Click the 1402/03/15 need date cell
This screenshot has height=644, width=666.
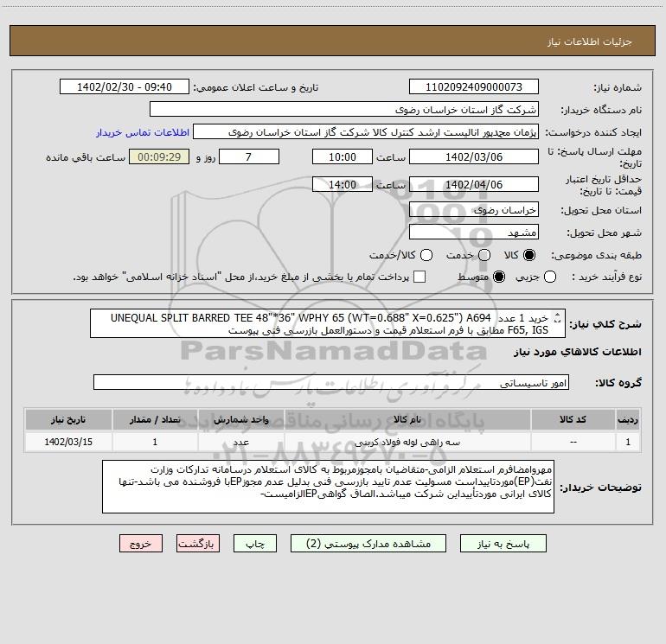coord(68,442)
